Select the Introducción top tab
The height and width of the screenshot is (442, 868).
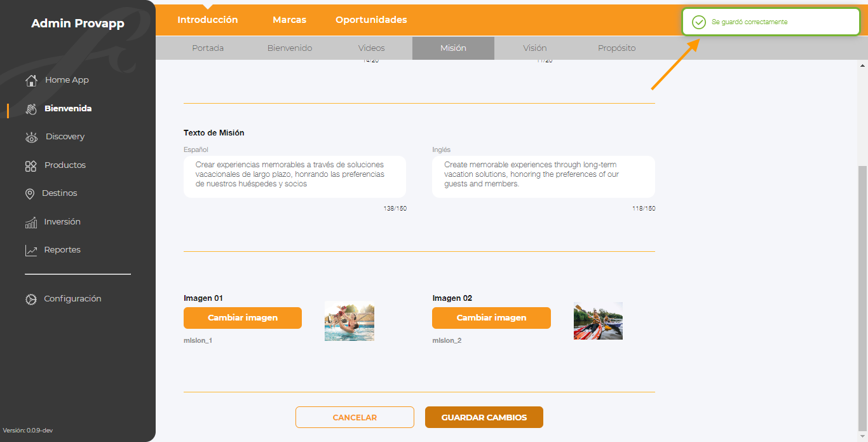tap(208, 20)
